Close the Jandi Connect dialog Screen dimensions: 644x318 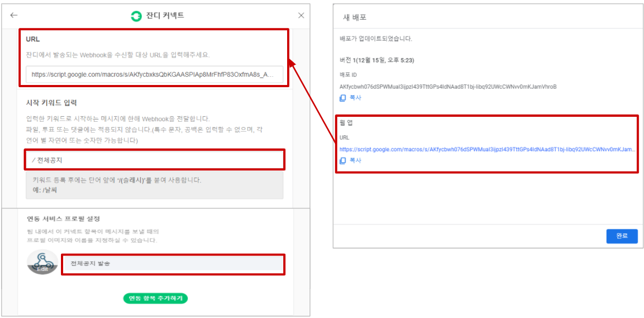[301, 15]
